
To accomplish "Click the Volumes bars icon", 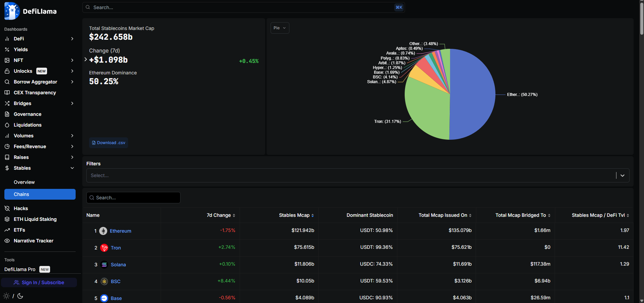I will (7, 136).
